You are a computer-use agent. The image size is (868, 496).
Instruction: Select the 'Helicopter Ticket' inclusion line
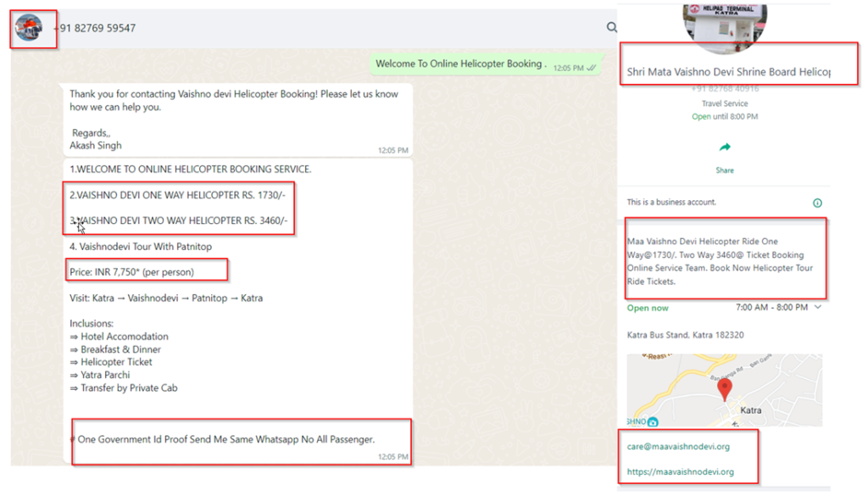click(111, 362)
